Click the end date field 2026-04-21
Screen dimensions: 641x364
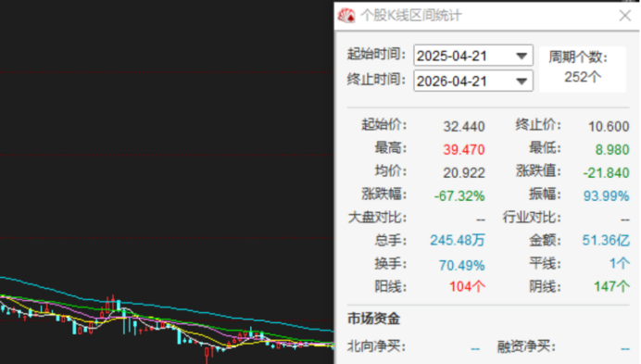tap(473, 81)
